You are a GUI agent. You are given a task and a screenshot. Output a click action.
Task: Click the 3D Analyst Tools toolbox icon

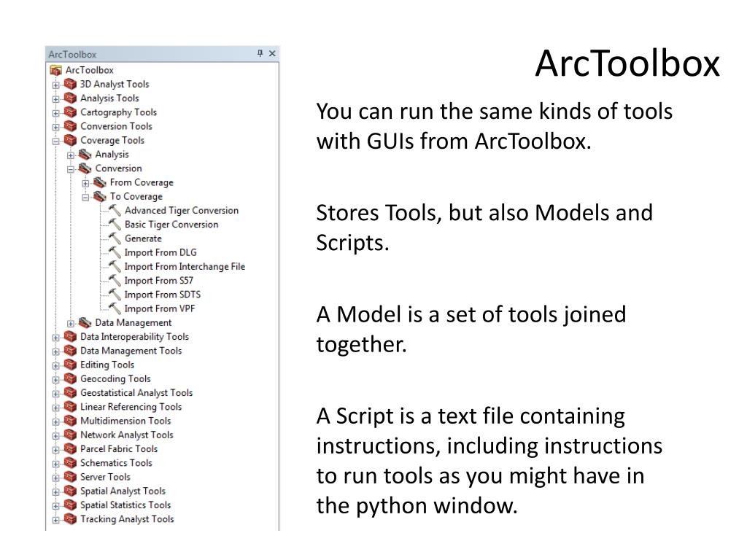pos(70,85)
